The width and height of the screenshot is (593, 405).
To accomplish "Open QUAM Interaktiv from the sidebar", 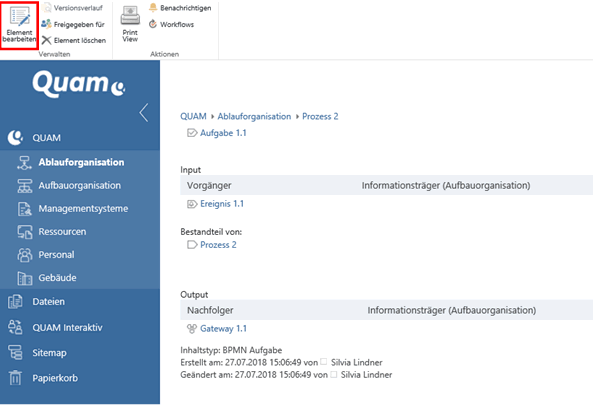I will pyautogui.click(x=67, y=327).
